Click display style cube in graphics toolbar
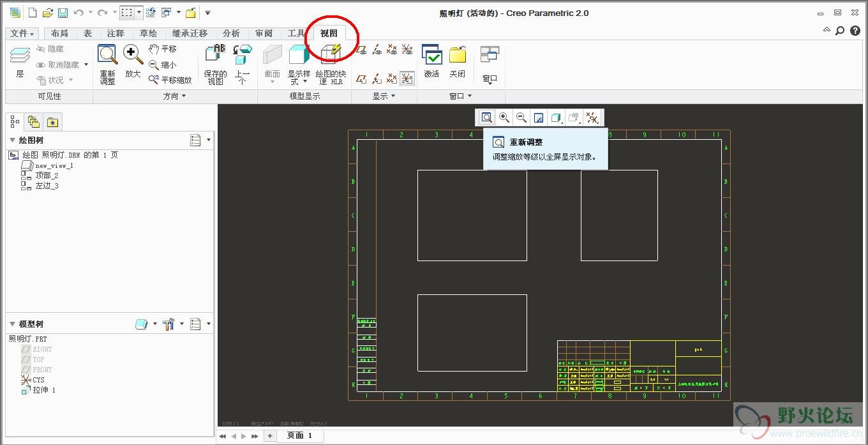868x445 pixels. pos(556,117)
